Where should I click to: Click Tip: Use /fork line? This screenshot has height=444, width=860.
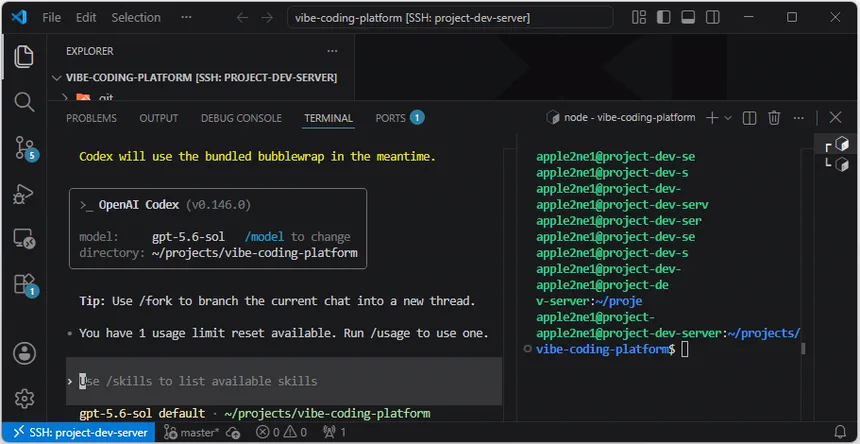point(277,301)
